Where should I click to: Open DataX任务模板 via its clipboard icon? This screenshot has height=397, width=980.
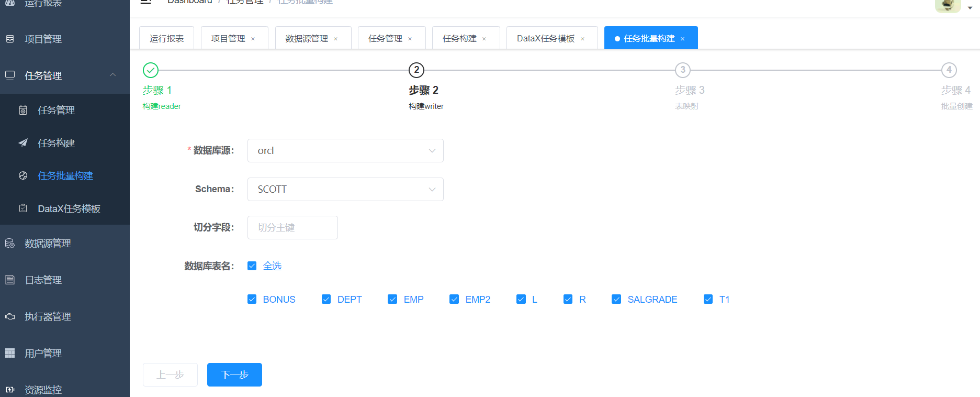[23, 208]
